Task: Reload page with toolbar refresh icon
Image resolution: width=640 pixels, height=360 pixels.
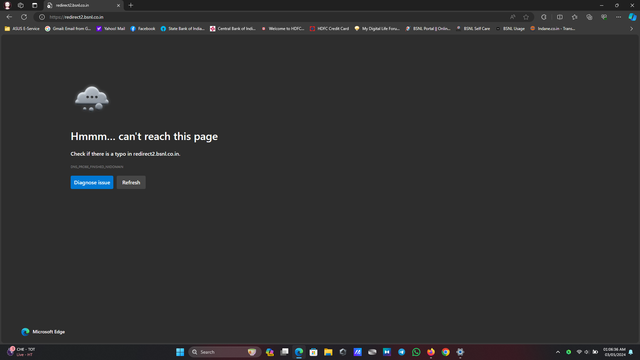Action: point(24,17)
